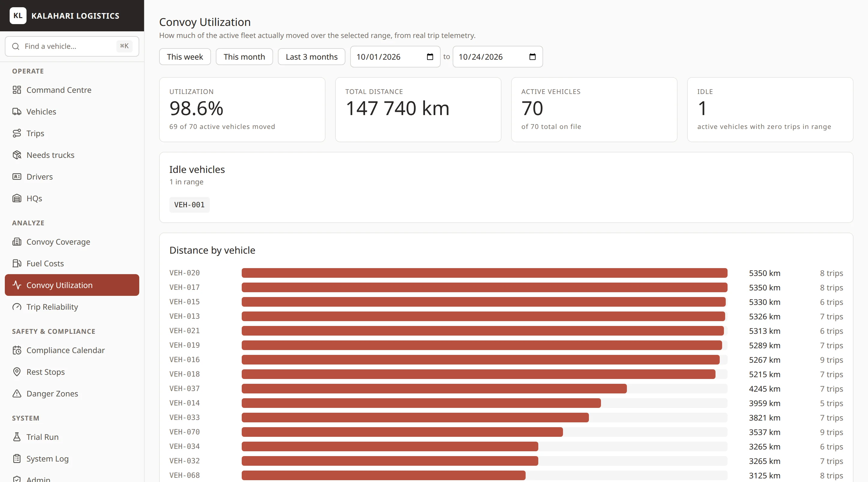Open HQs warehouse icon
The width and height of the screenshot is (868, 482).
(x=17, y=199)
